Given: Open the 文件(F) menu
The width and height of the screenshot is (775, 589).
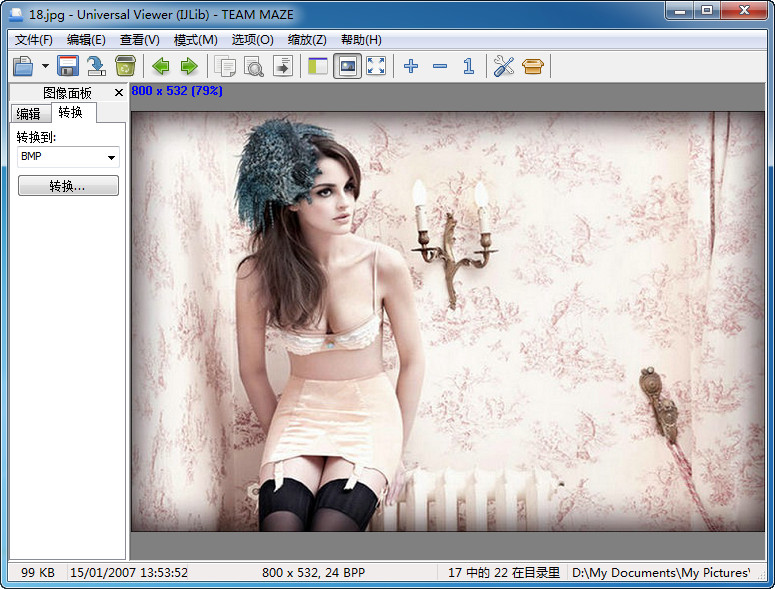Looking at the screenshot, I should (x=34, y=40).
